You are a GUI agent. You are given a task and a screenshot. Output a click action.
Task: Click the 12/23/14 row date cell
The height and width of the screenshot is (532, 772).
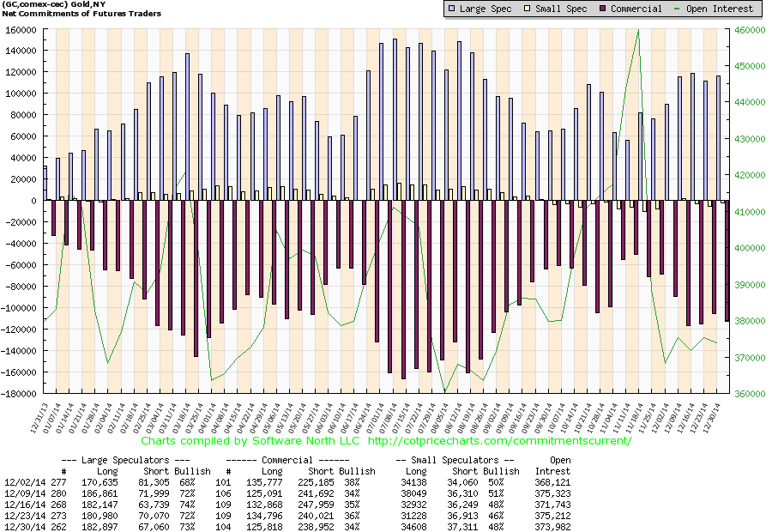click(x=25, y=516)
